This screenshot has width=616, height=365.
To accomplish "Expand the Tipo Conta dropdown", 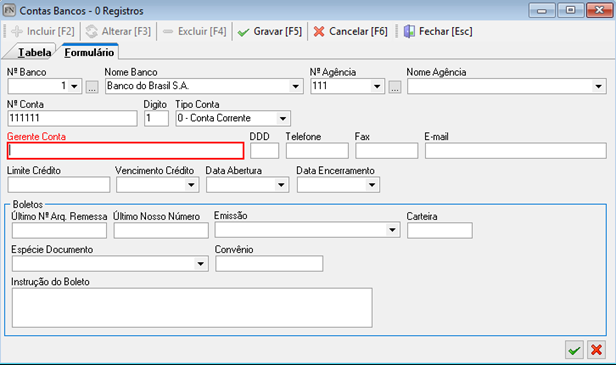I will [x=282, y=118].
